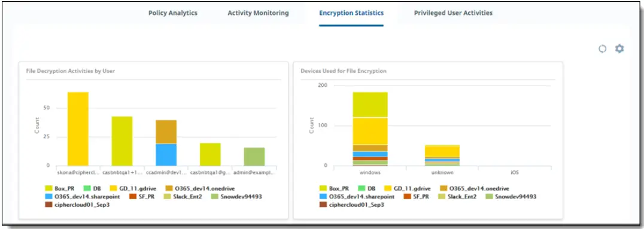Click the GD_11.gdrive segment of windows bar
This screenshot has height=229, width=644.
point(370,131)
